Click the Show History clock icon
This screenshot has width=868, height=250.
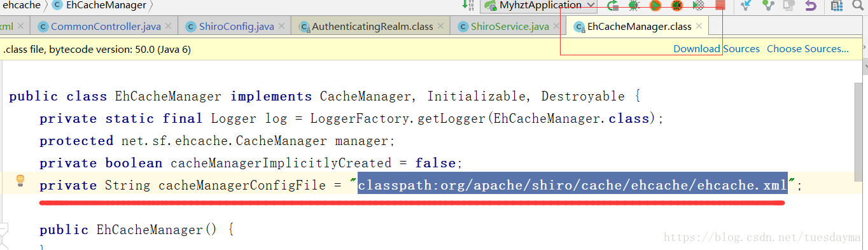click(789, 6)
